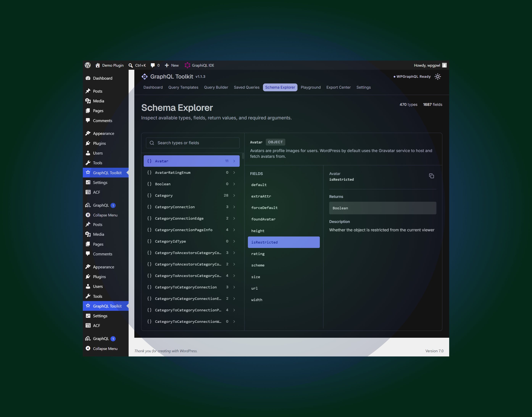The height and width of the screenshot is (417, 532).
Task: Select the size field
Action: coord(284,277)
